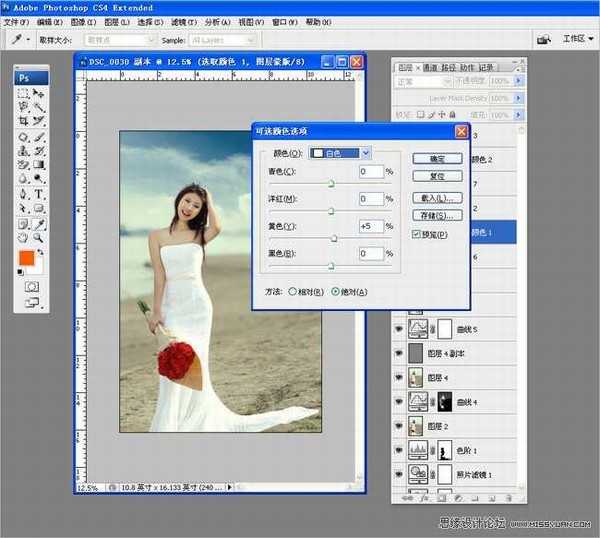The width and height of the screenshot is (600, 538).
Task: Open the 取样大小 sample size dropdown
Action: pos(120,40)
